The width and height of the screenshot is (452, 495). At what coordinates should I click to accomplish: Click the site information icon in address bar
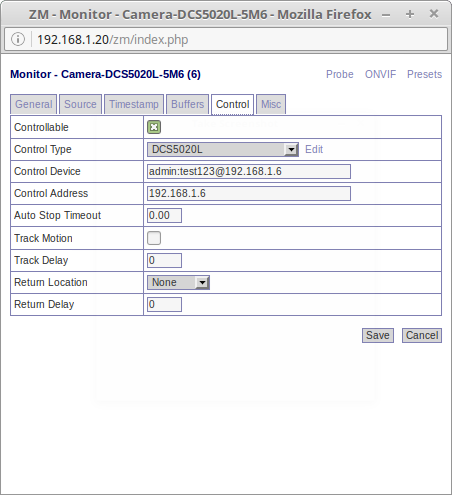[18, 39]
